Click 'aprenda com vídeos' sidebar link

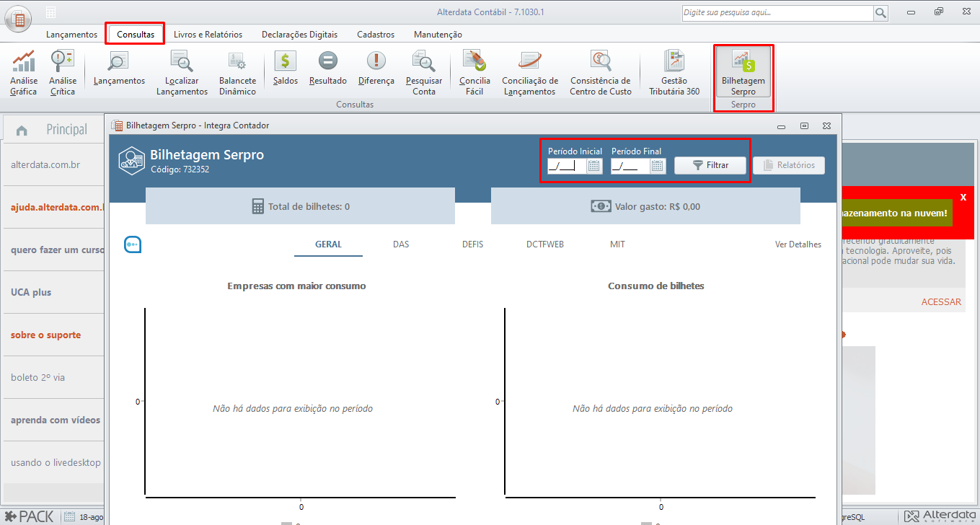point(56,420)
